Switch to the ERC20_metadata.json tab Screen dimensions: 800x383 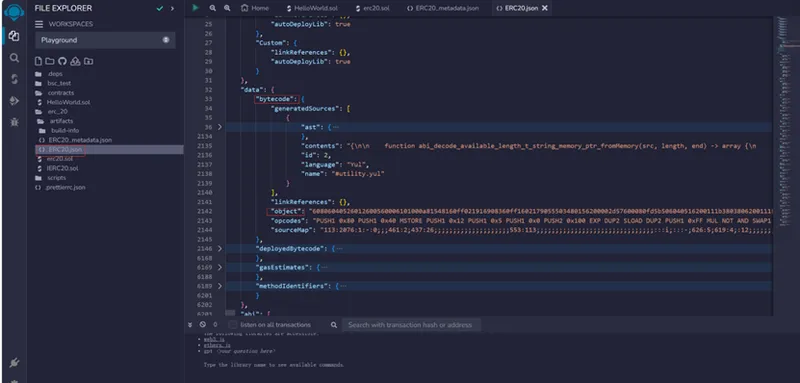pos(443,8)
